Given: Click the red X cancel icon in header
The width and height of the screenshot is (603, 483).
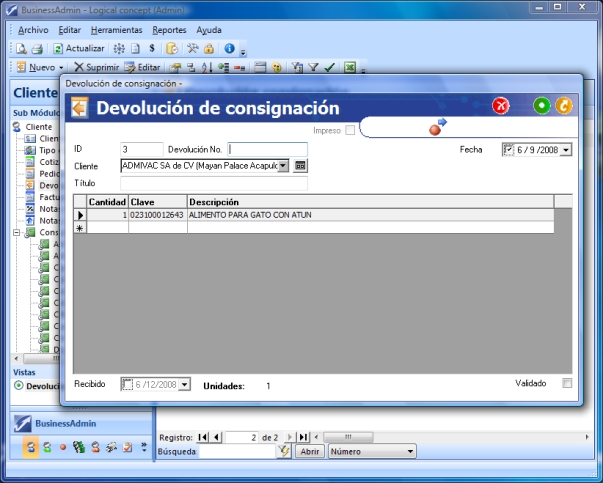Looking at the screenshot, I should tap(502, 106).
